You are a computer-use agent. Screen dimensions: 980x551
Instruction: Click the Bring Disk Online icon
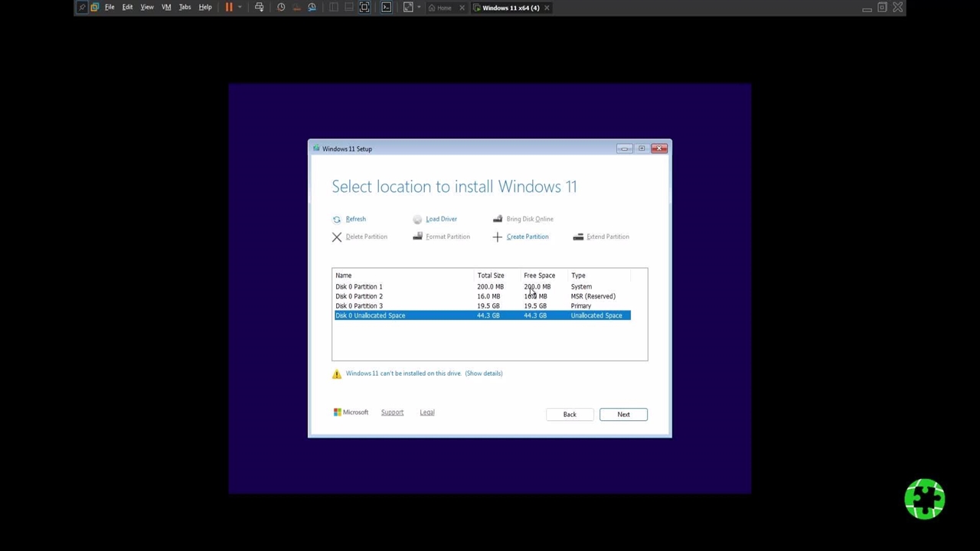click(x=498, y=219)
